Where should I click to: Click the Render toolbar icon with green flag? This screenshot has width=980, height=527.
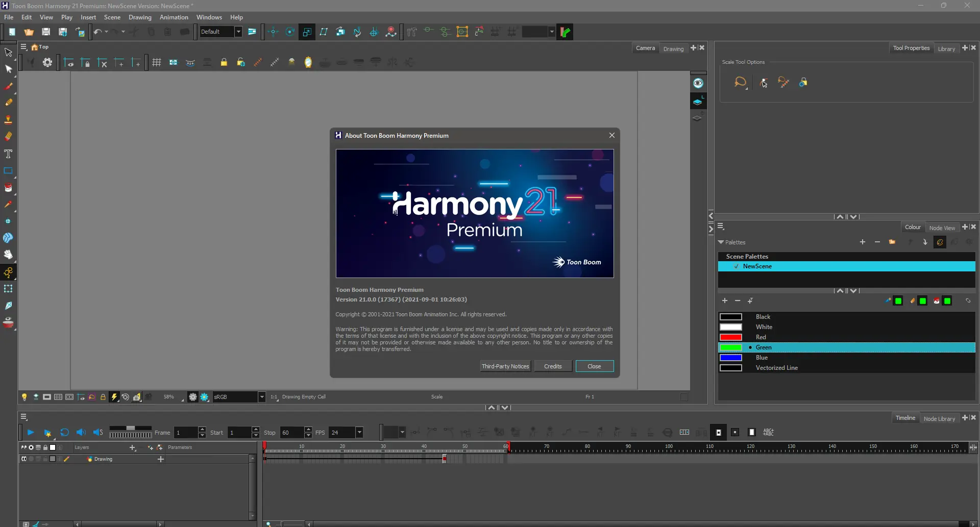click(565, 32)
